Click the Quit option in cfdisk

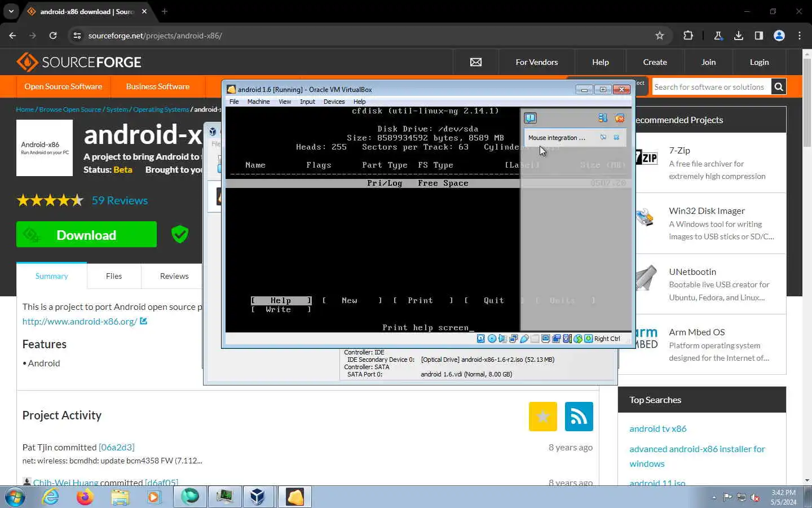tap(493, 300)
